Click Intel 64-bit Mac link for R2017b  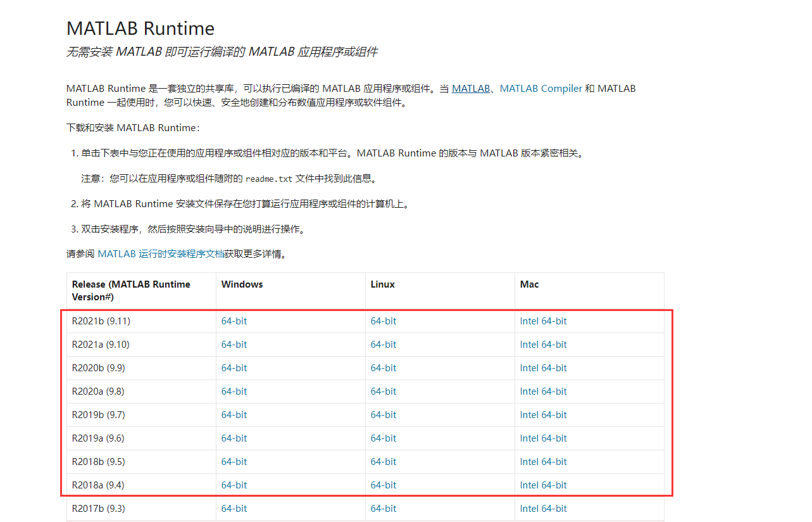[x=543, y=508]
